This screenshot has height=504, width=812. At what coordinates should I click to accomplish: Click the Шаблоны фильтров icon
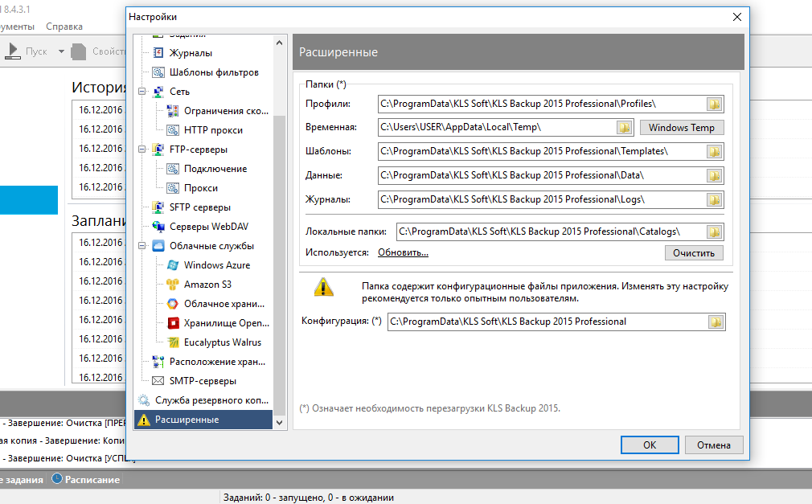tap(158, 72)
